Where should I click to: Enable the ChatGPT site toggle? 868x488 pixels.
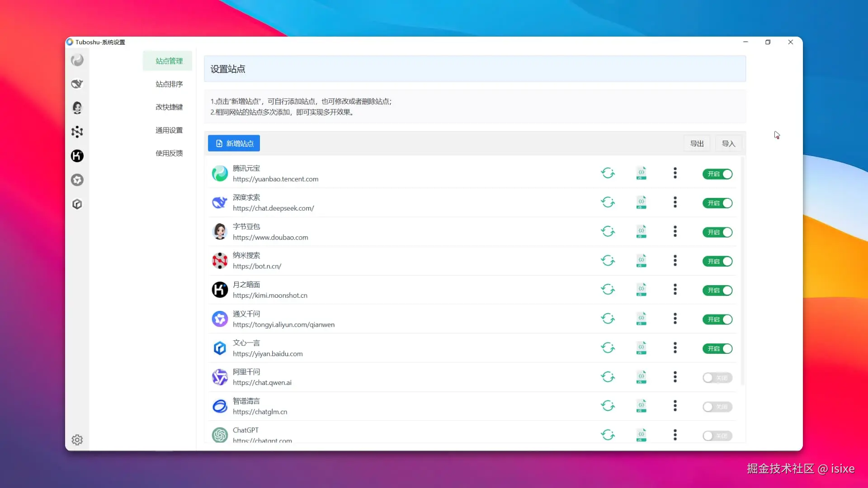(x=717, y=436)
